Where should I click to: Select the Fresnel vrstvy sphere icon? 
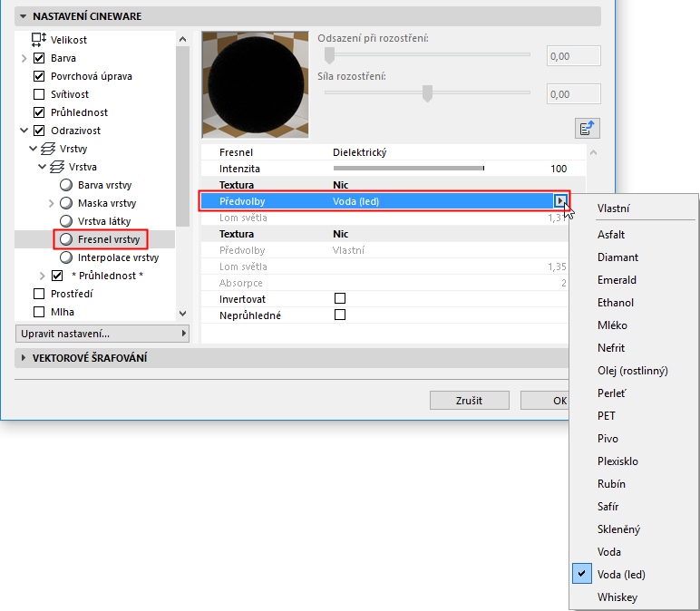click(x=66, y=239)
